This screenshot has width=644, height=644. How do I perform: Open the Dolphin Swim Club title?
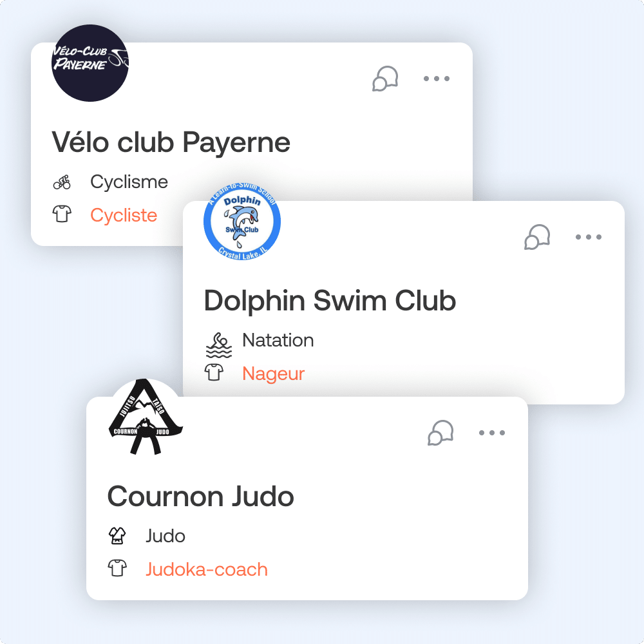[330, 301]
